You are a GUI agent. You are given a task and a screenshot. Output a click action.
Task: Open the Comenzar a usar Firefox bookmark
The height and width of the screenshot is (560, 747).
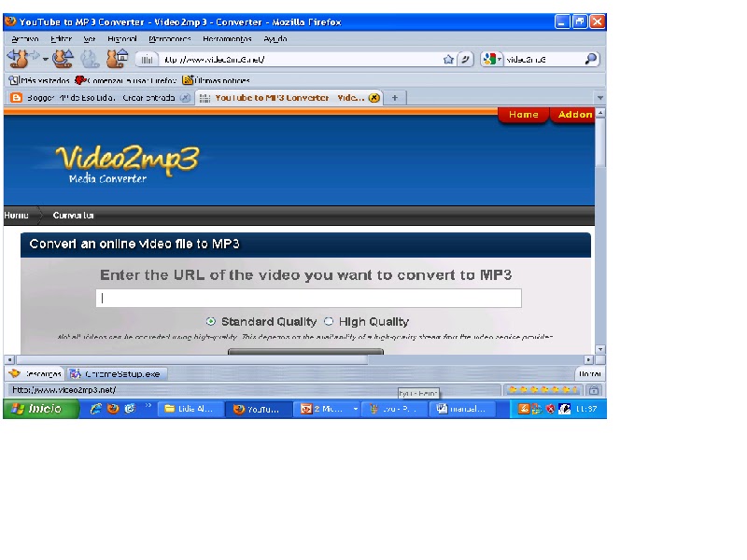126,80
